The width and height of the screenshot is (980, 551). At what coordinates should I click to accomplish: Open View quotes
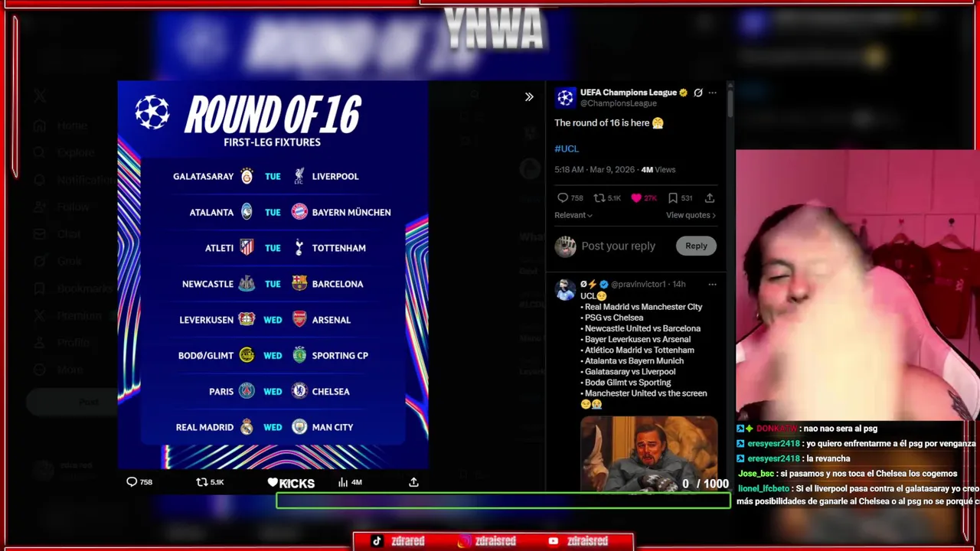691,215
